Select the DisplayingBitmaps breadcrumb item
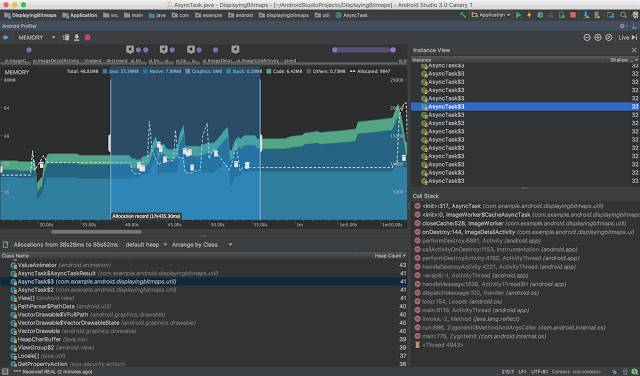This screenshot has width=640, height=376. 30,16
